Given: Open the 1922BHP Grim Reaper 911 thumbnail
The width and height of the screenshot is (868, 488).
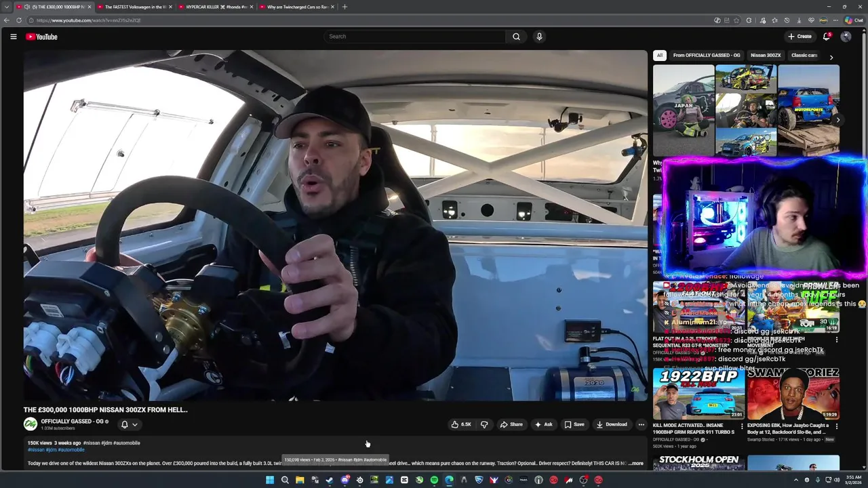Looking at the screenshot, I should pos(698,394).
